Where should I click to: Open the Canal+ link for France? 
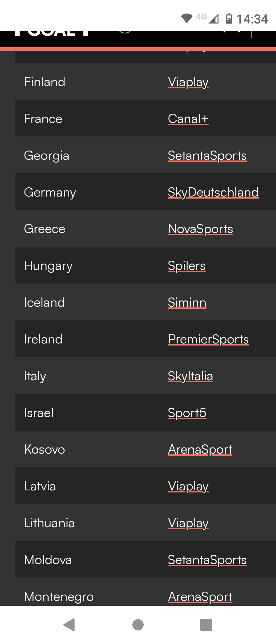pos(188,119)
